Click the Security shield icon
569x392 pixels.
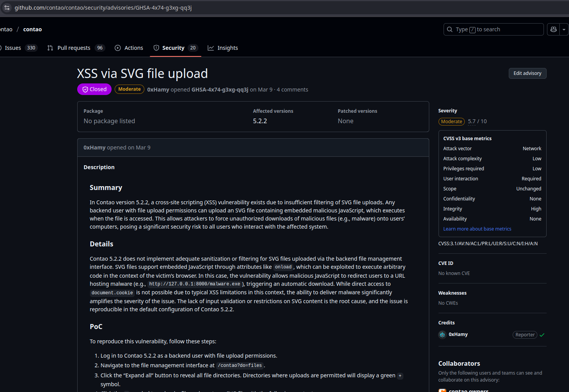156,48
